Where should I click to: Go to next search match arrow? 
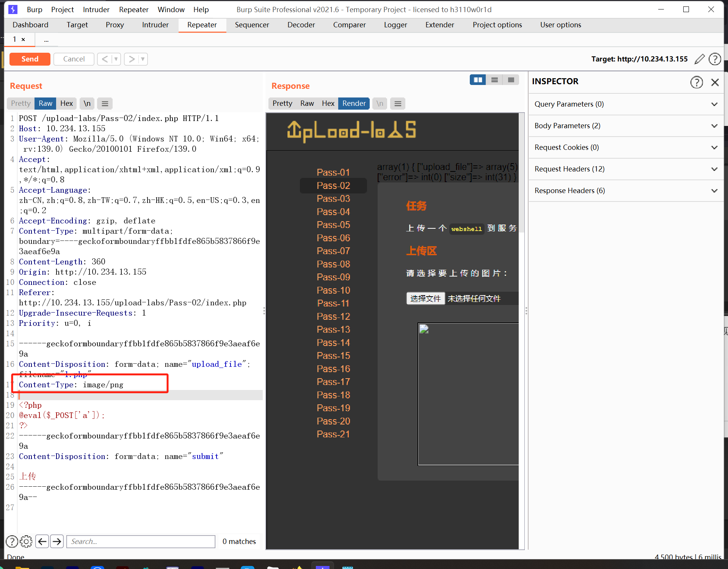pyautogui.click(x=57, y=541)
